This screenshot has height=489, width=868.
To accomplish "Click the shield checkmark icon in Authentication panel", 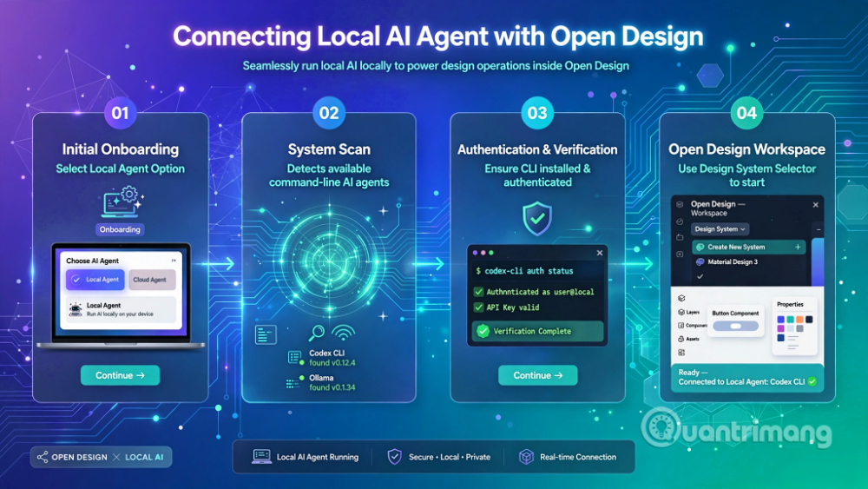I will (537, 218).
